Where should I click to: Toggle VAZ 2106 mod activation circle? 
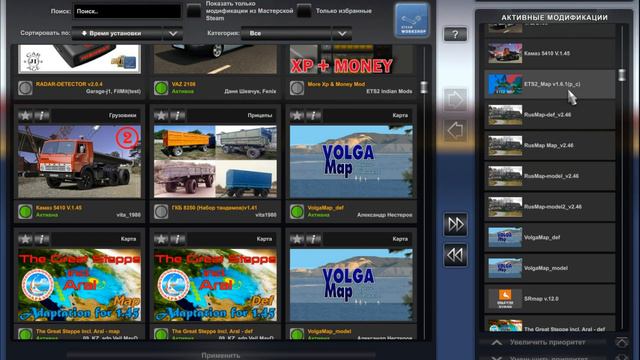[161, 88]
